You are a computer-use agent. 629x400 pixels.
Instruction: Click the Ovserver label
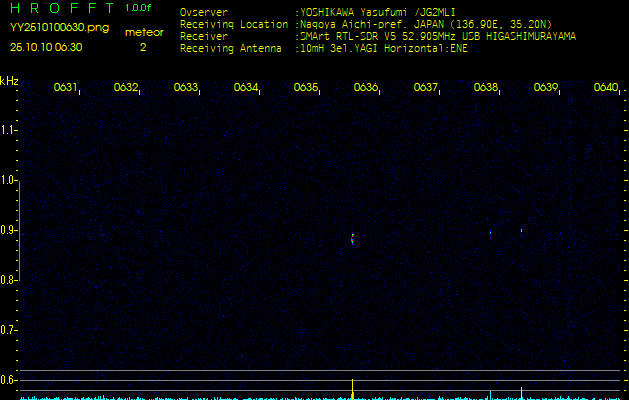pyautogui.click(x=204, y=12)
